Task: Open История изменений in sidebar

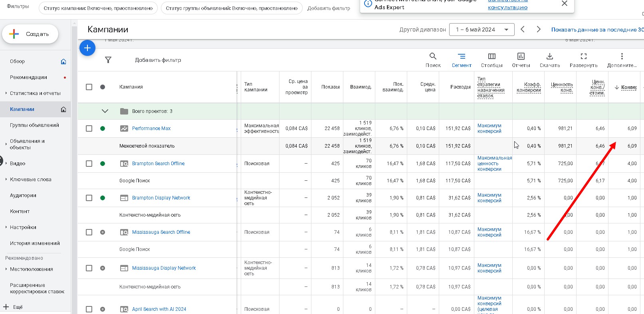Action: coord(35,243)
